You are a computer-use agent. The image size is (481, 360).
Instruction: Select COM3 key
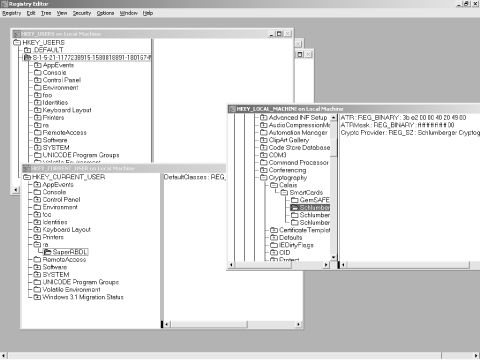(277, 155)
